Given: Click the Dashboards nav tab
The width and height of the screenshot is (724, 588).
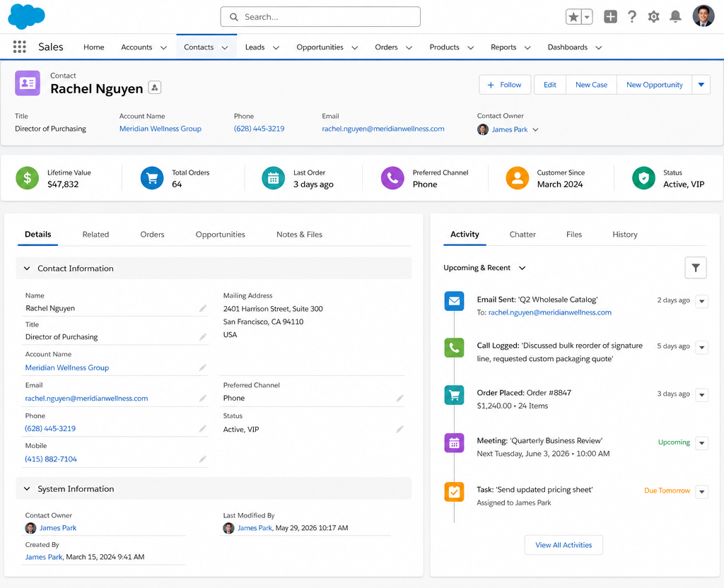Looking at the screenshot, I should point(568,47).
